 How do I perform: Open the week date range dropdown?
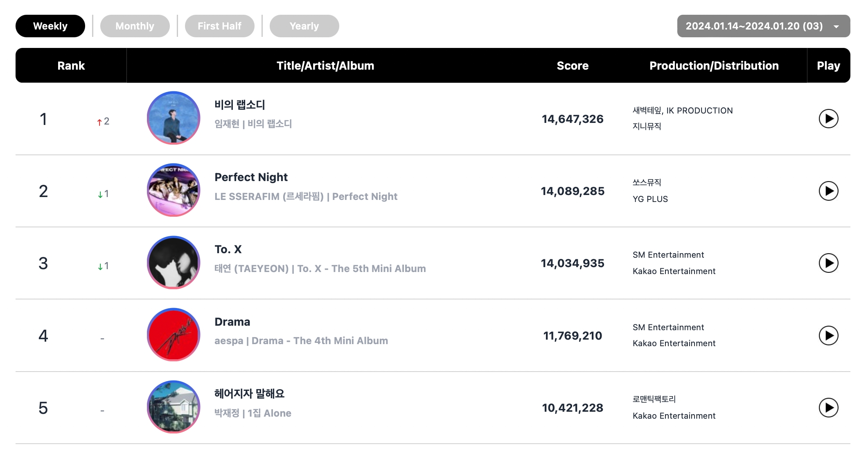coord(763,26)
